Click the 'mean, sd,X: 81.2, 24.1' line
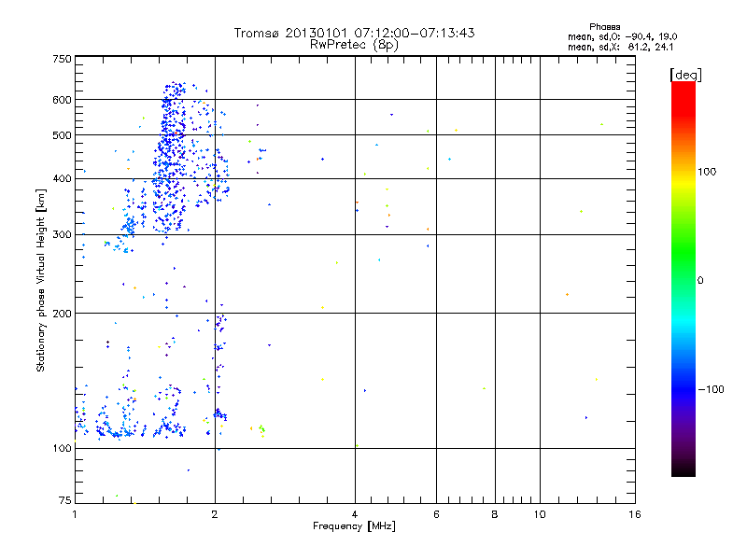This screenshot has width=747, height=560. 620,47
